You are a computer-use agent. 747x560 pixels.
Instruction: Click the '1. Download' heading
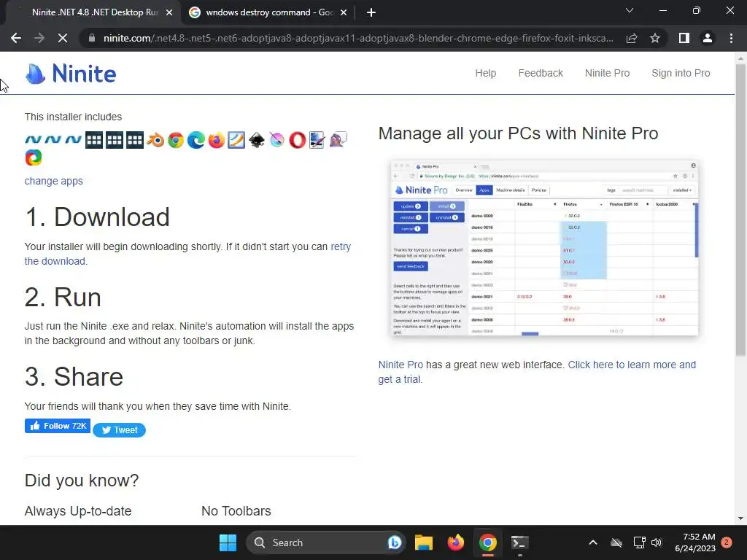point(97,217)
